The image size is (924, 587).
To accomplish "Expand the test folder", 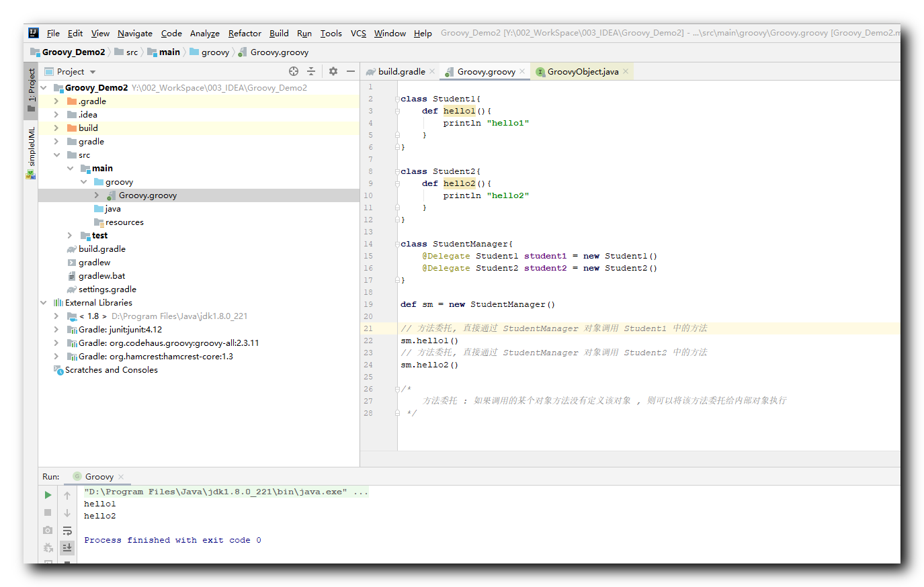I will pos(70,236).
